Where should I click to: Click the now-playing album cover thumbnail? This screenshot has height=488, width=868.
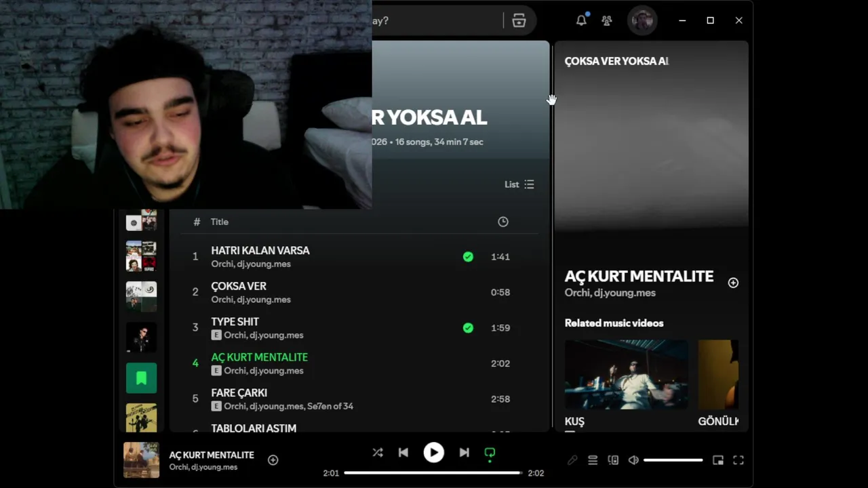point(141,460)
